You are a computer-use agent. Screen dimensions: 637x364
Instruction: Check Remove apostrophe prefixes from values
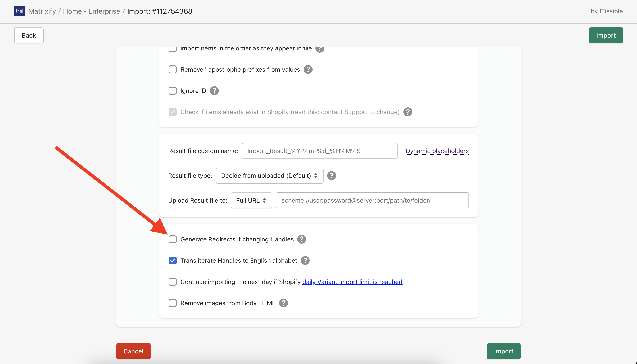(x=172, y=69)
